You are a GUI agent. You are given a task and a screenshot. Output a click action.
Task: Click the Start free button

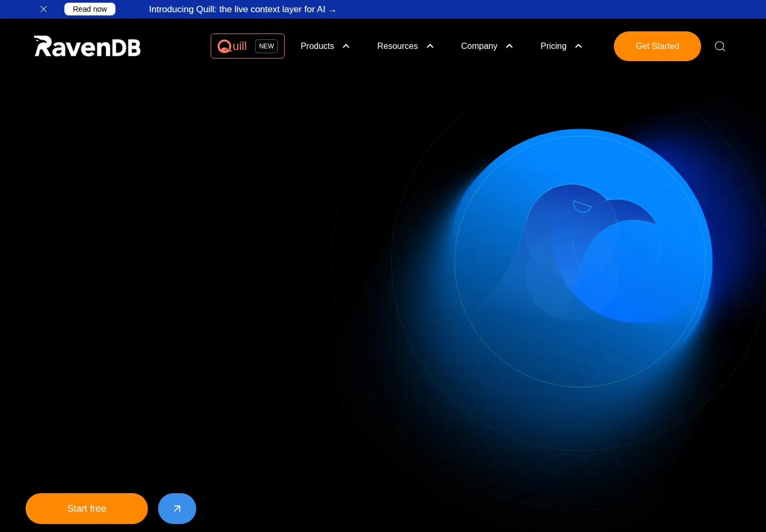[87, 509]
